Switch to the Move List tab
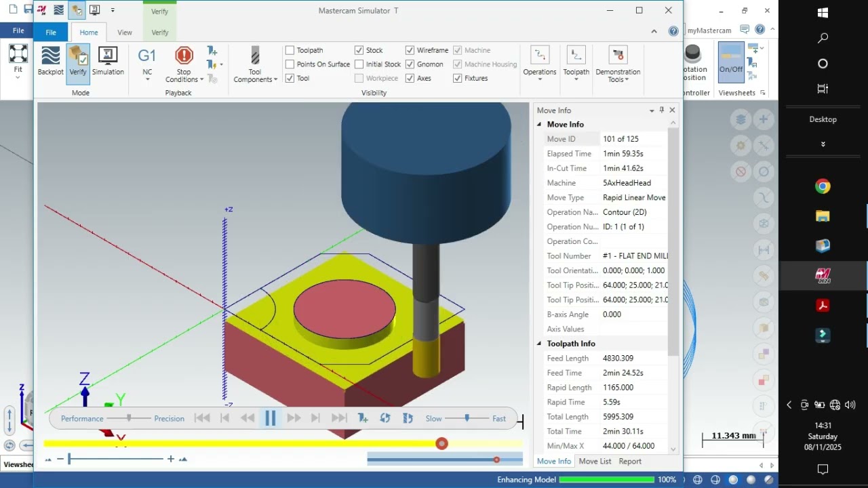 point(595,462)
